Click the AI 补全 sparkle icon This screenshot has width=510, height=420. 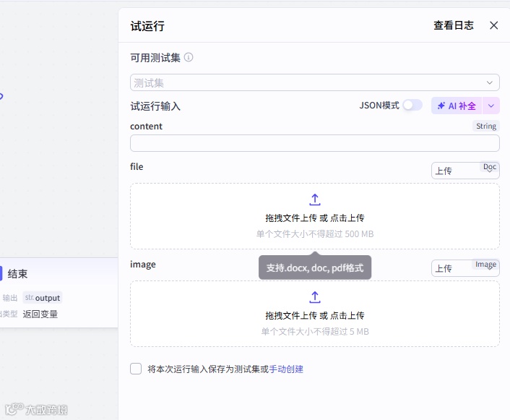tap(441, 106)
